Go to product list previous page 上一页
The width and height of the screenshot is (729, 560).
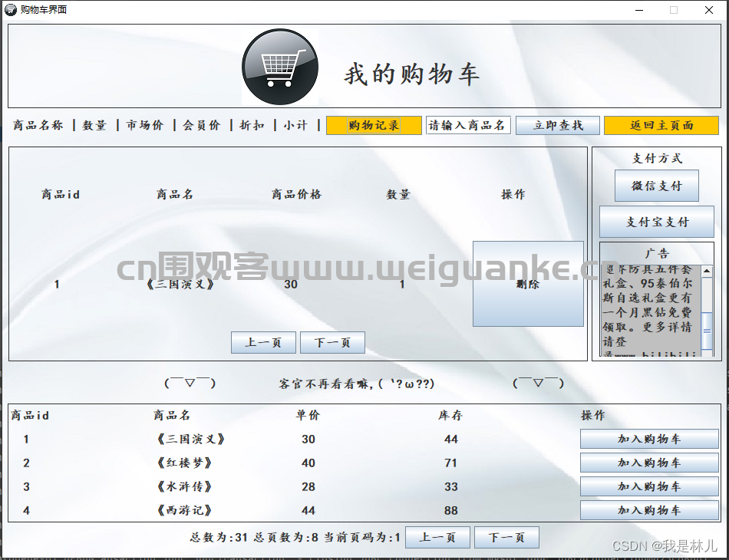click(x=437, y=538)
